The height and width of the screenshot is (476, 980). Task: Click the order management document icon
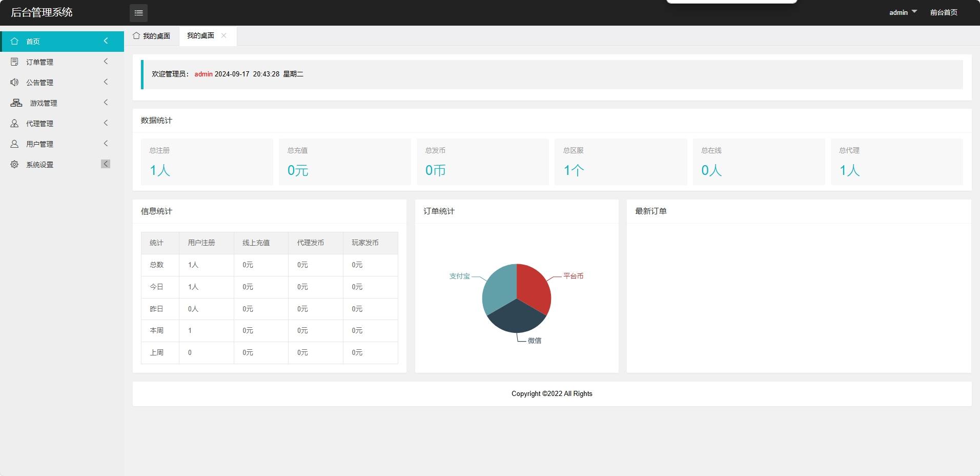coord(14,62)
